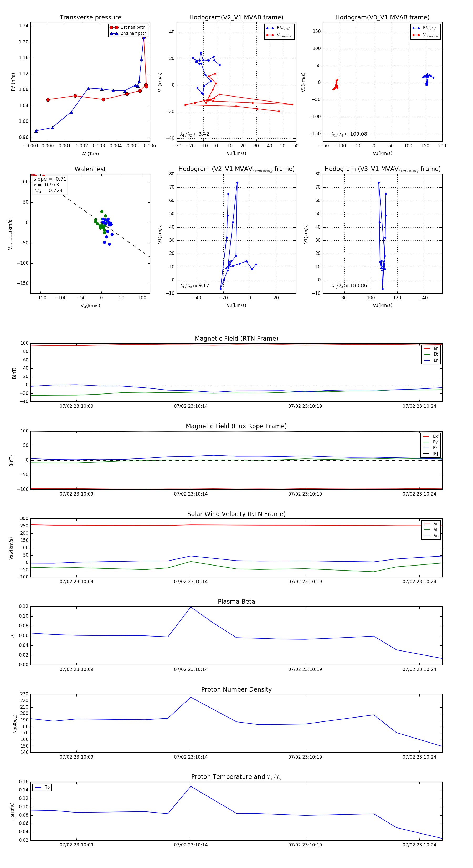
Task: Click the 'Transverse pressure' plot title
Action: point(90,18)
